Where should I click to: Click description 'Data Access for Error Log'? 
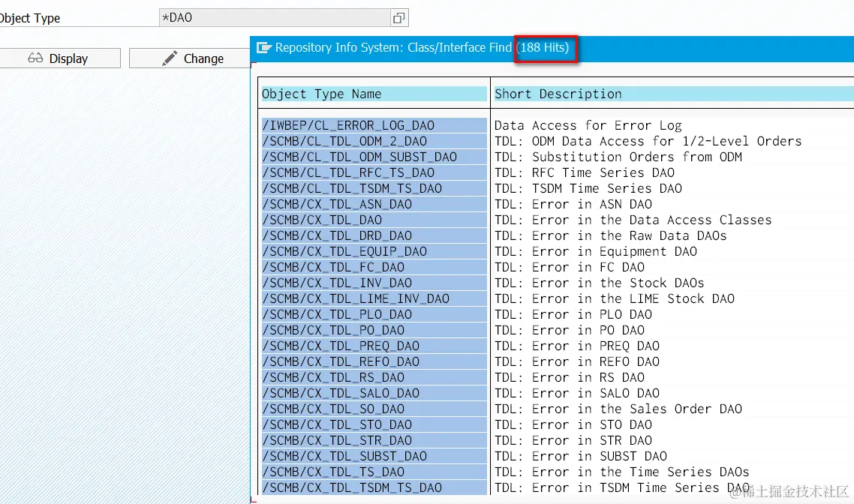(588, 126)
